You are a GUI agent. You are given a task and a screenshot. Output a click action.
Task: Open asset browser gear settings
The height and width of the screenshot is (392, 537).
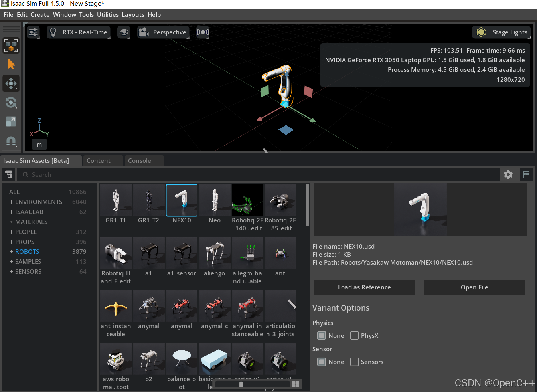508,174
